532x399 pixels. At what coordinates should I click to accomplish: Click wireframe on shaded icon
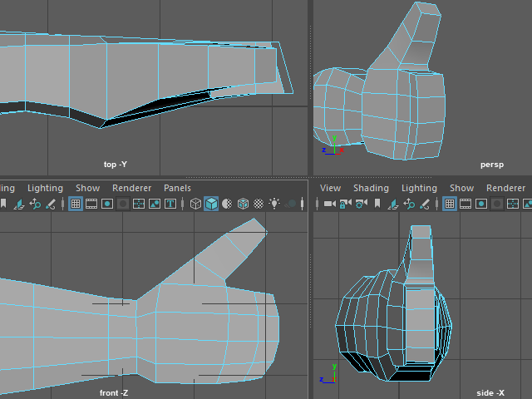pyautogui.click(x=243, y=204)
